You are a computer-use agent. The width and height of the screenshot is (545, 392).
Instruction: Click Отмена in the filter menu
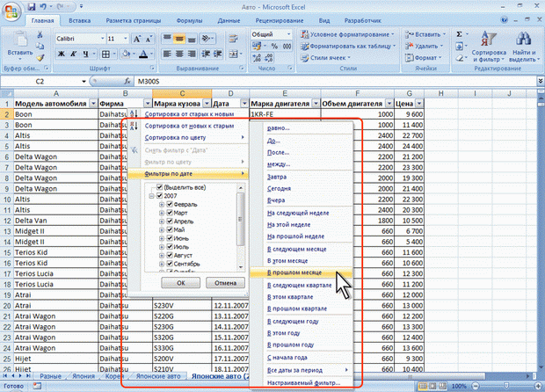point(225,283)
